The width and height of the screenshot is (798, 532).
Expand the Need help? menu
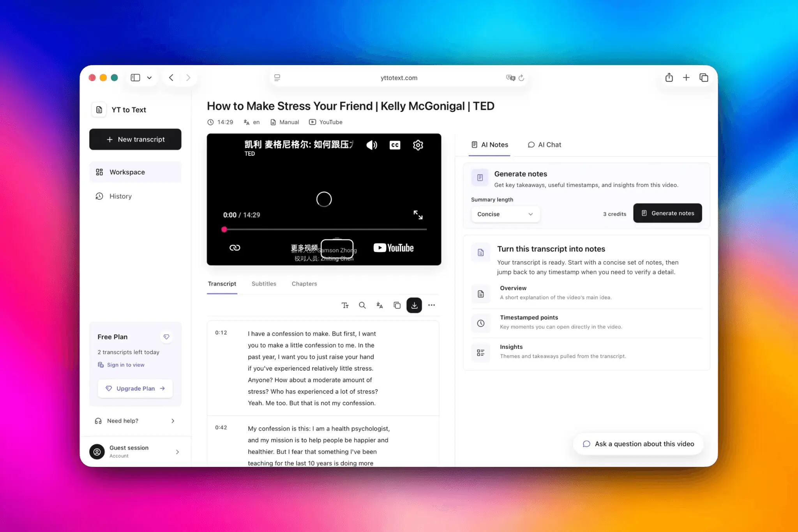click(135, 421)
